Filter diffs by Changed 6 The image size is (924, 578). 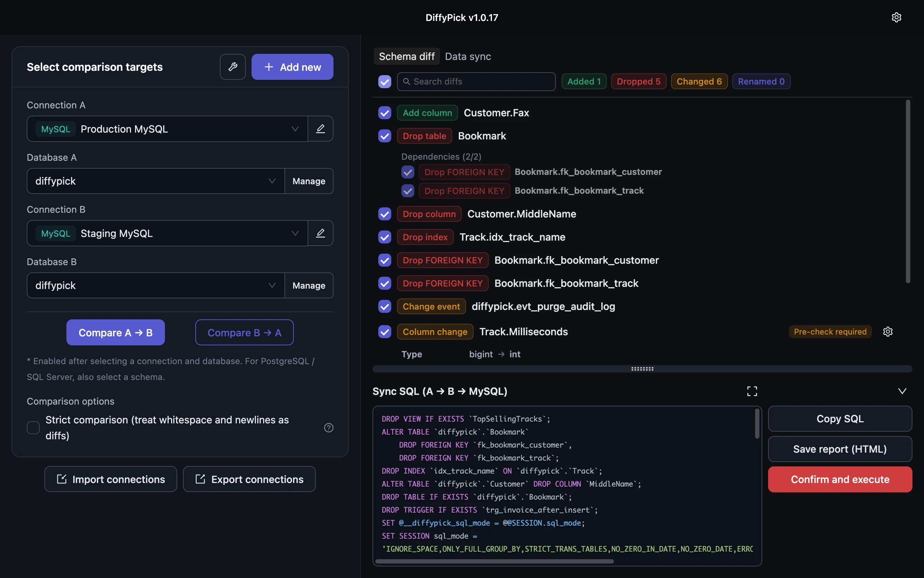[x=699, y=81]
